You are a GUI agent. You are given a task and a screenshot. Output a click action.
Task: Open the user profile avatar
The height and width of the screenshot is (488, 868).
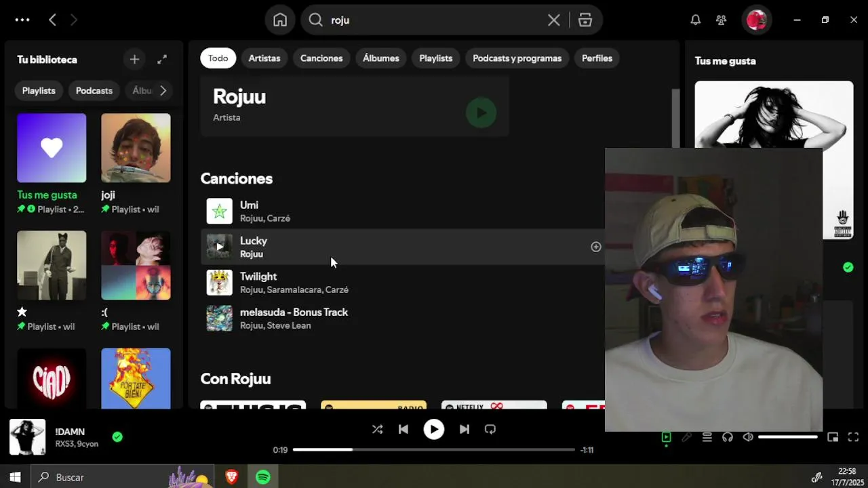(x=756, y=20)
